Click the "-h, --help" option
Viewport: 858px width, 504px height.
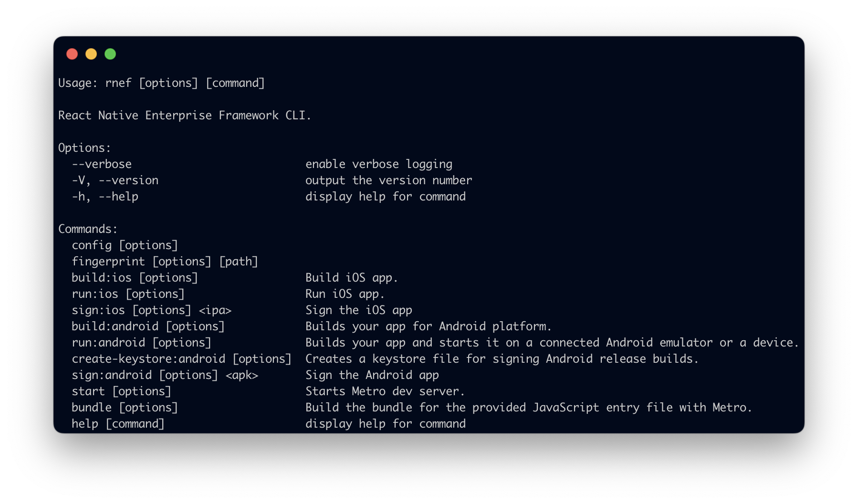(x=105, y=197)
